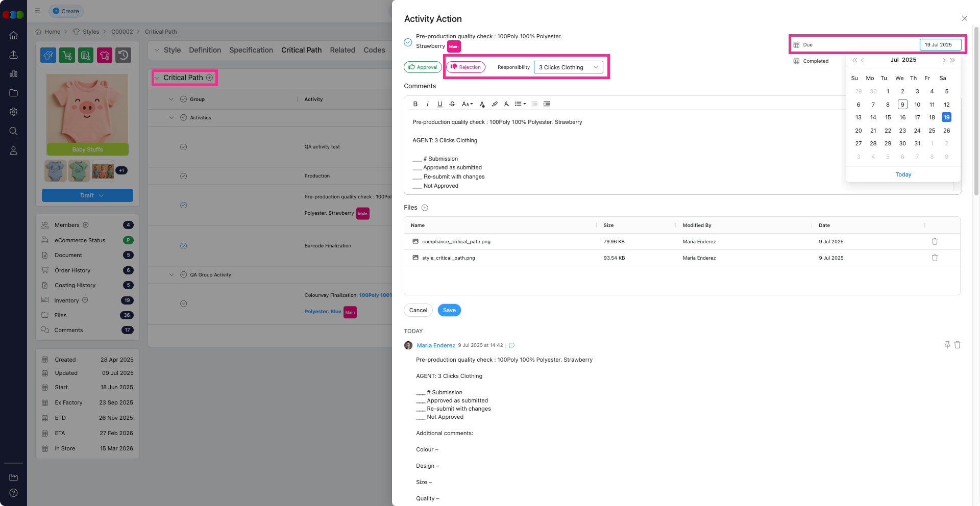Add a new file with Files plus icon
The width and height of the screenshot is (980, 506).
pyautogui.click(x=425, y=208)
